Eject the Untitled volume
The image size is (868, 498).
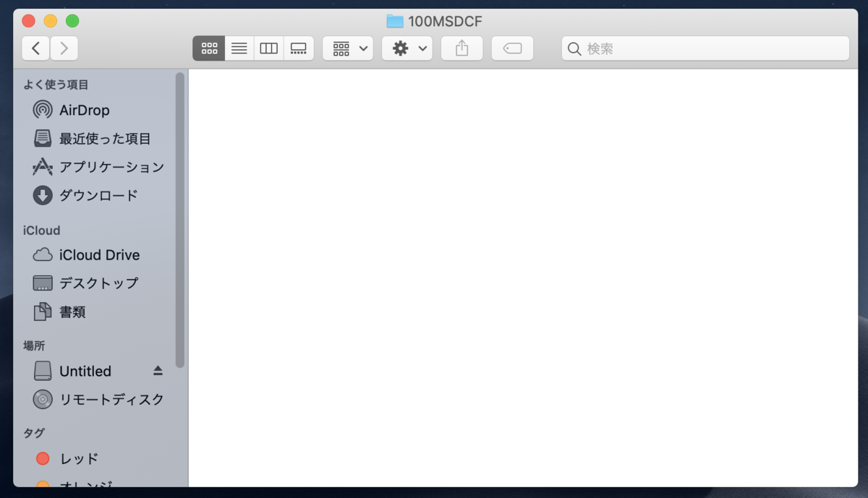coord(158,371)
